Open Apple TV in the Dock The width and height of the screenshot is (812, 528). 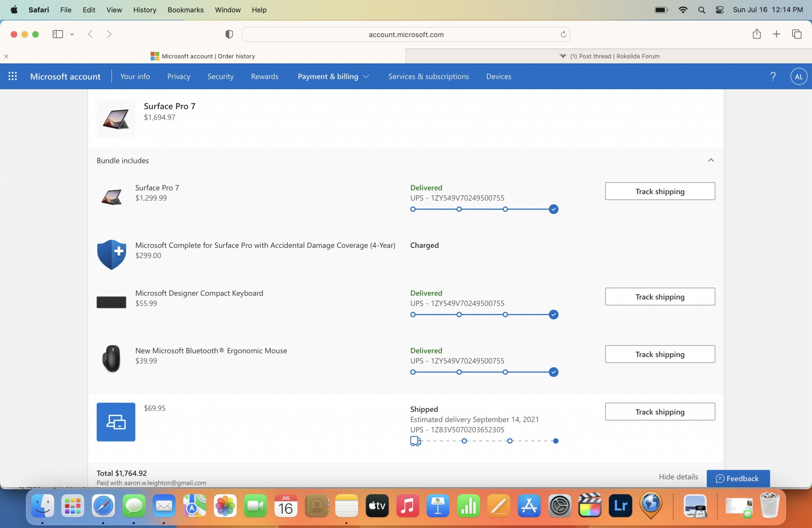(x=377, y=506)
